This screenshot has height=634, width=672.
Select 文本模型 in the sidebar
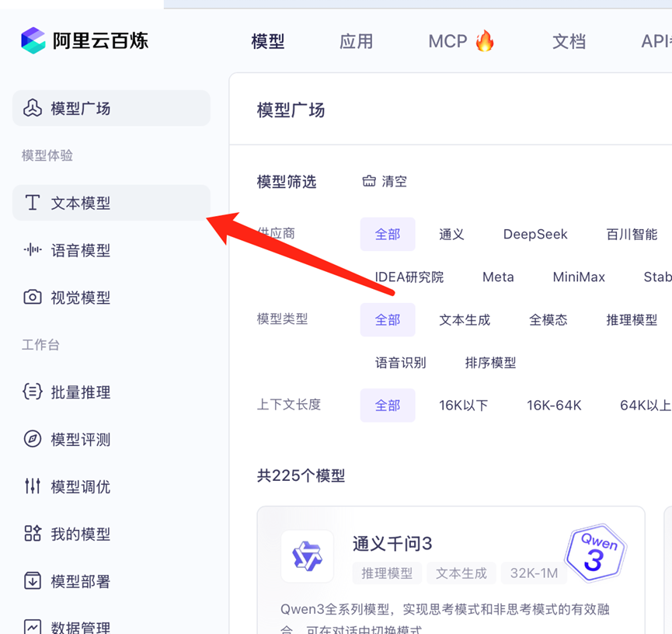click(x=111, y=203)
